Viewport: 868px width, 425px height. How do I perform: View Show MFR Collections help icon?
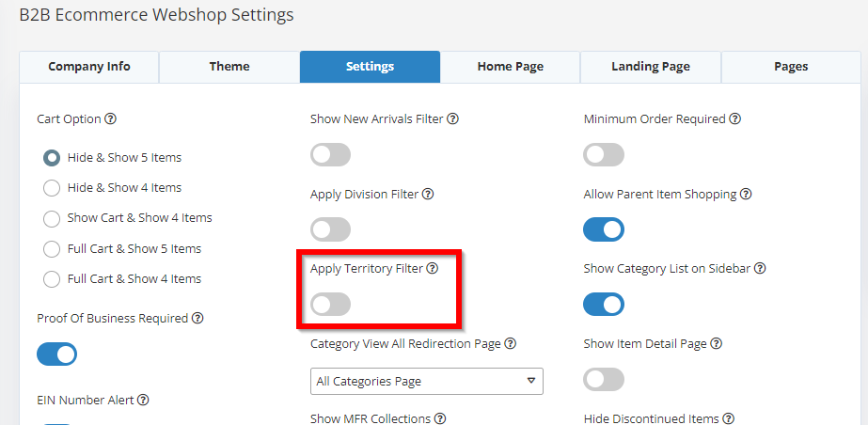[x=440, y=418]
